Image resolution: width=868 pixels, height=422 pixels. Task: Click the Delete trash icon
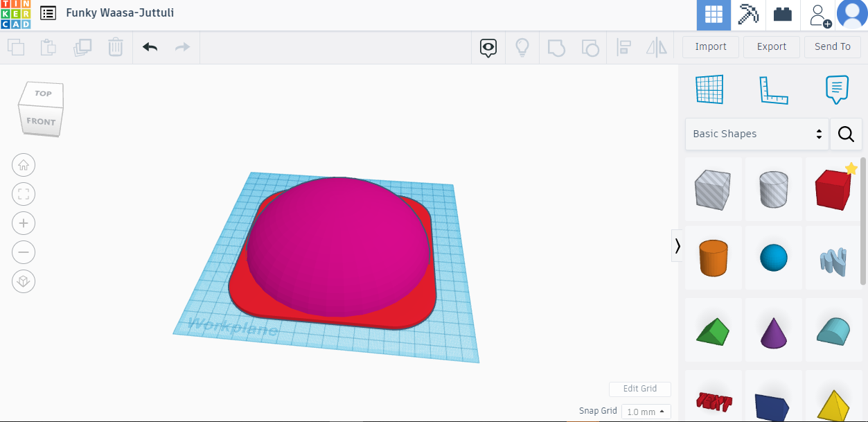point(115,47)
